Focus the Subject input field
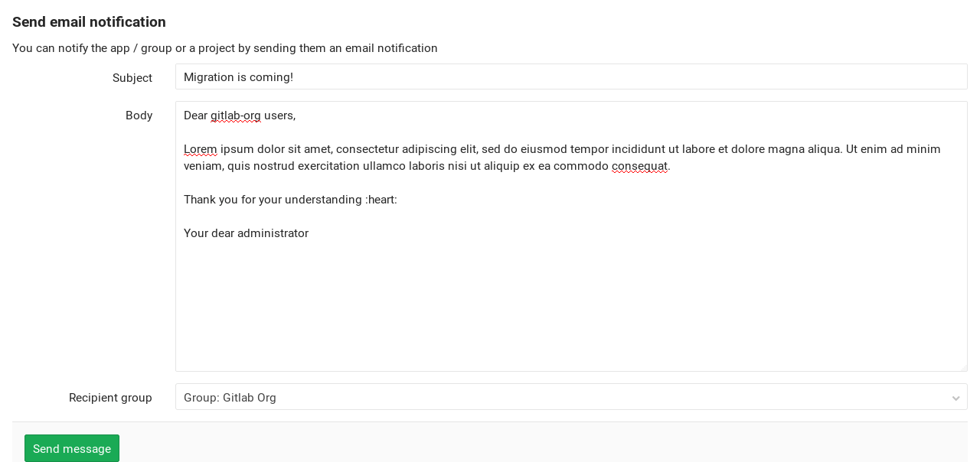Screen dimensions: 980x462 [x=571, y=76]
